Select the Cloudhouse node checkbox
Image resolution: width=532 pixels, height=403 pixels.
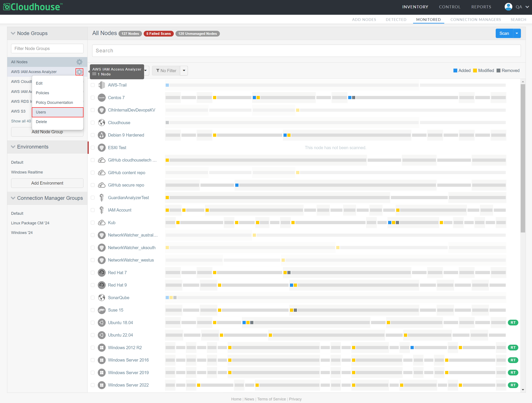coord(93,122)
